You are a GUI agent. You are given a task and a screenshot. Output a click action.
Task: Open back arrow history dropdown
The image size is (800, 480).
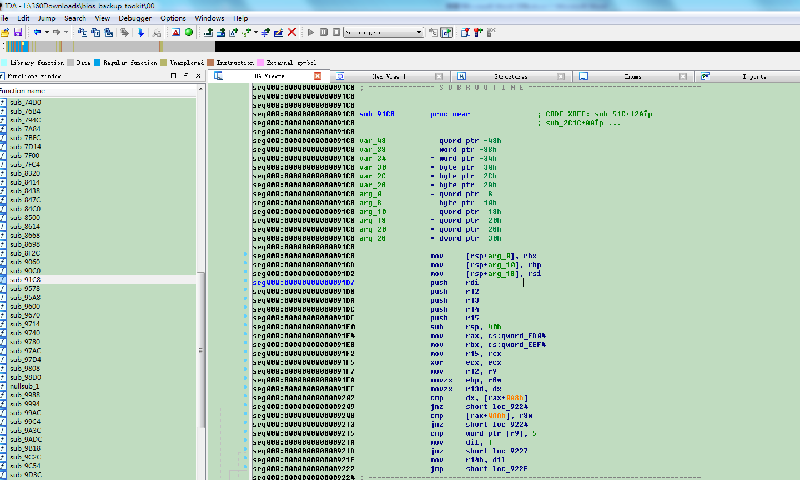point(45,32)
